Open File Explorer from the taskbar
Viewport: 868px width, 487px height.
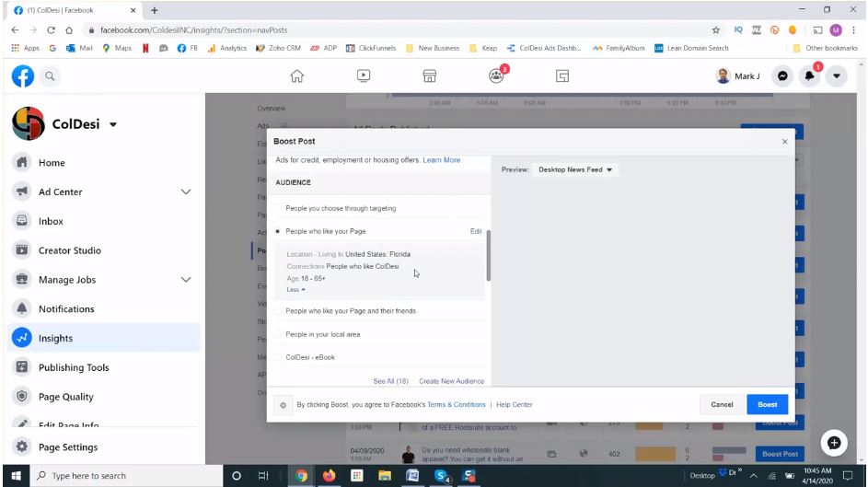coord(384,475)
